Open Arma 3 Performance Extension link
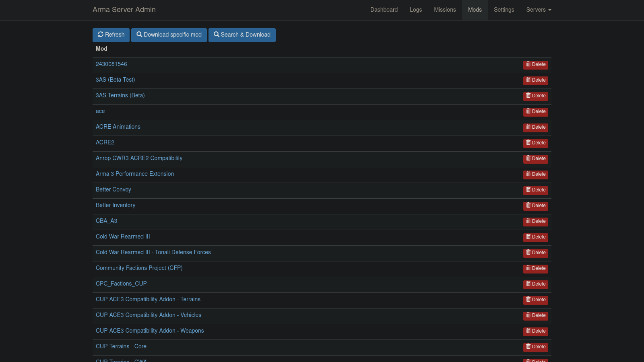Screen dimensions: 644x362 tap(135, 174)
